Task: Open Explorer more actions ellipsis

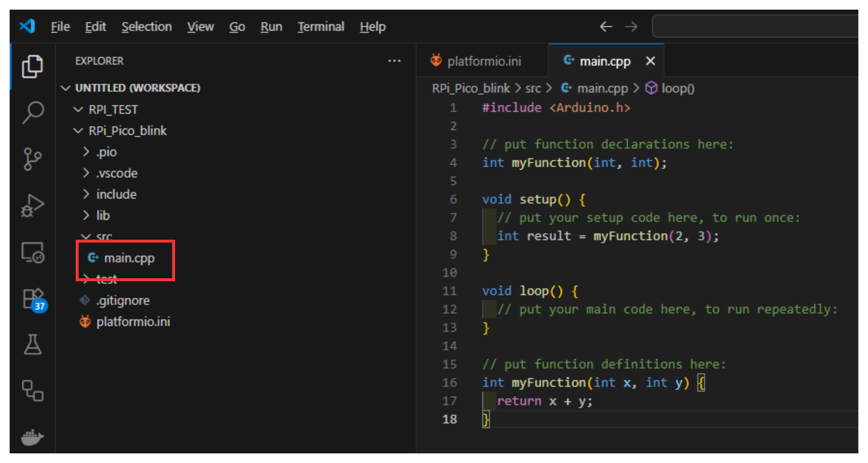Action: tap(394, 61)
